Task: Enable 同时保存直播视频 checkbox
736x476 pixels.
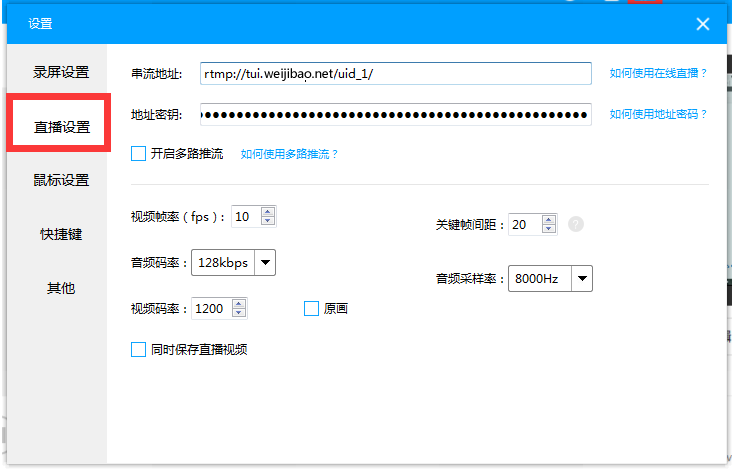Action: click(138, 349)
